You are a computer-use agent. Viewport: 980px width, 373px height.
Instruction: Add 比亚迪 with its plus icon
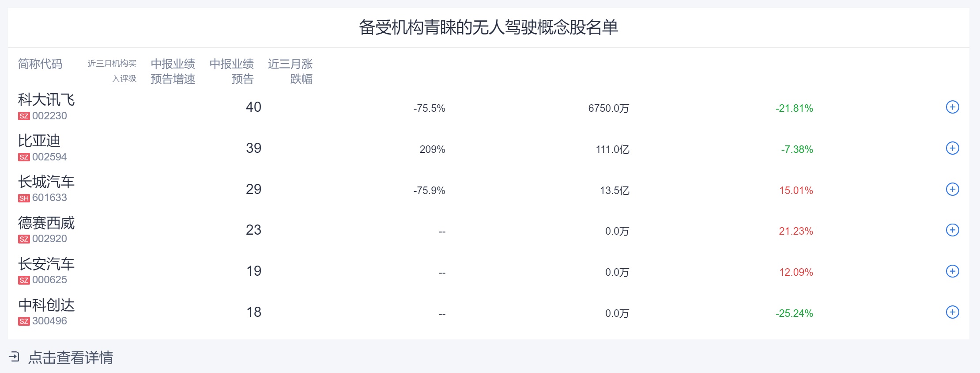[x=952, y=148]
